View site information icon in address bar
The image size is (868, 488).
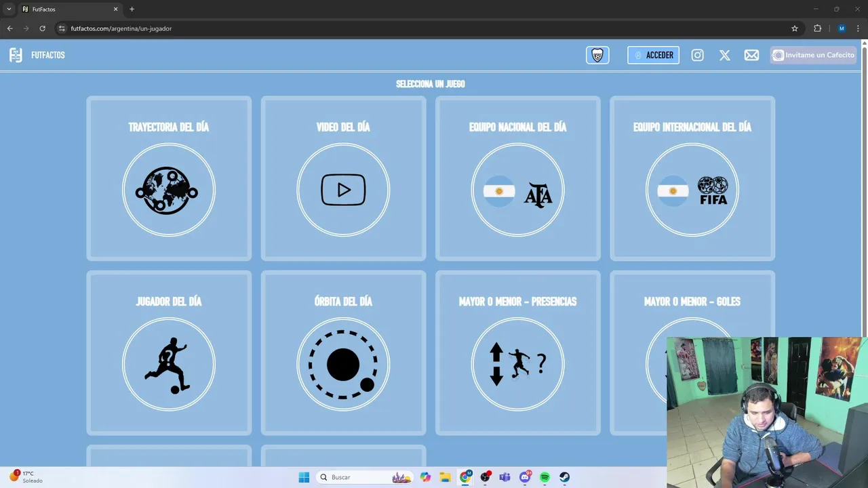coord(61,28)
